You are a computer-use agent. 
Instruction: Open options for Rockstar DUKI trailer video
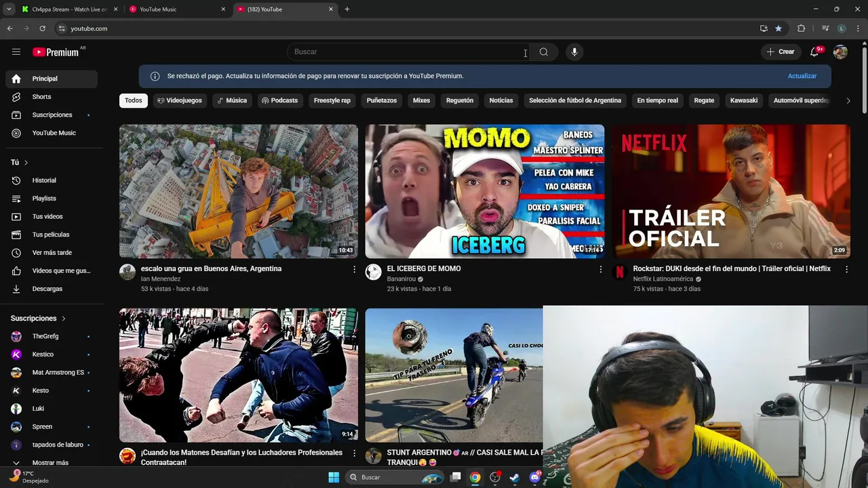[846, 269]
